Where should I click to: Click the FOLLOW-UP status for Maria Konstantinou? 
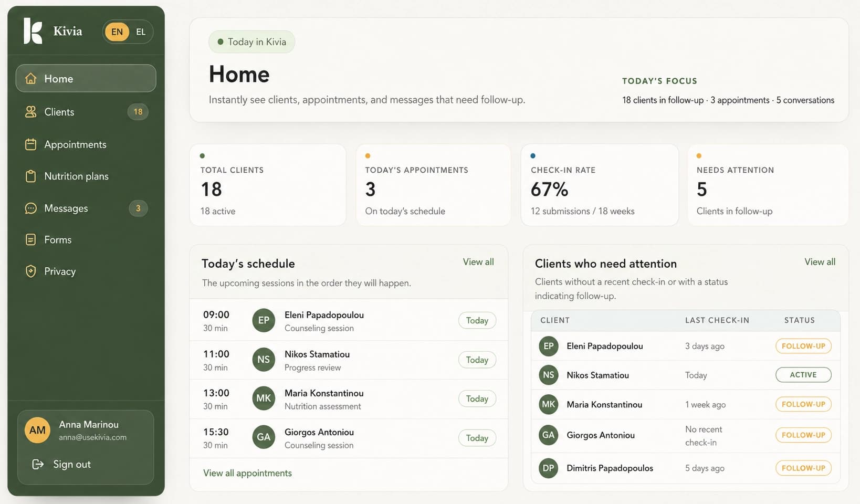(x=803, y=404)
